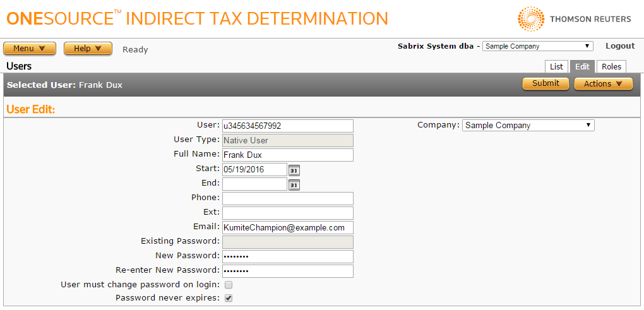Toggle 'User must change password on login'
Viewport: 644px width, 310px height.
click(x=229, y=285)
